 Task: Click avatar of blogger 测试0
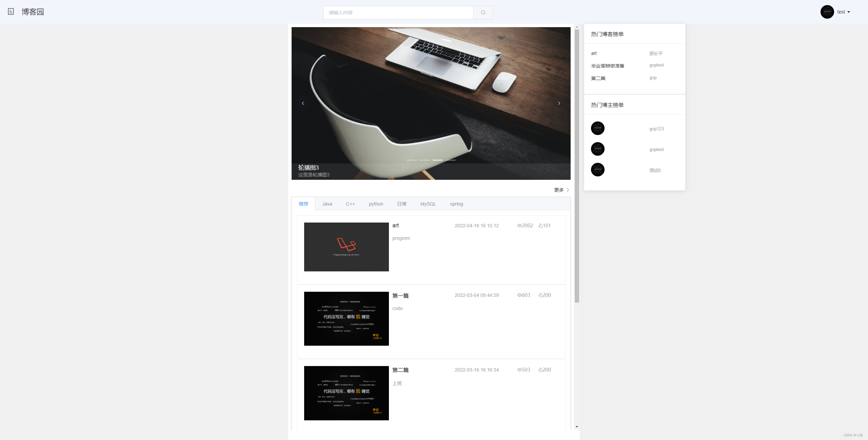coord(597,170)
